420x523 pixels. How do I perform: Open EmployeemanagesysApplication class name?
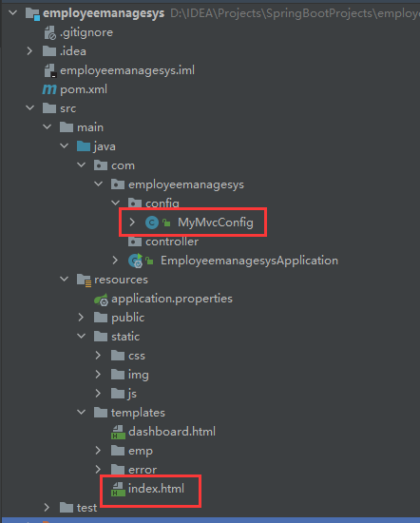pyautogui.click(x=249, y=261)
